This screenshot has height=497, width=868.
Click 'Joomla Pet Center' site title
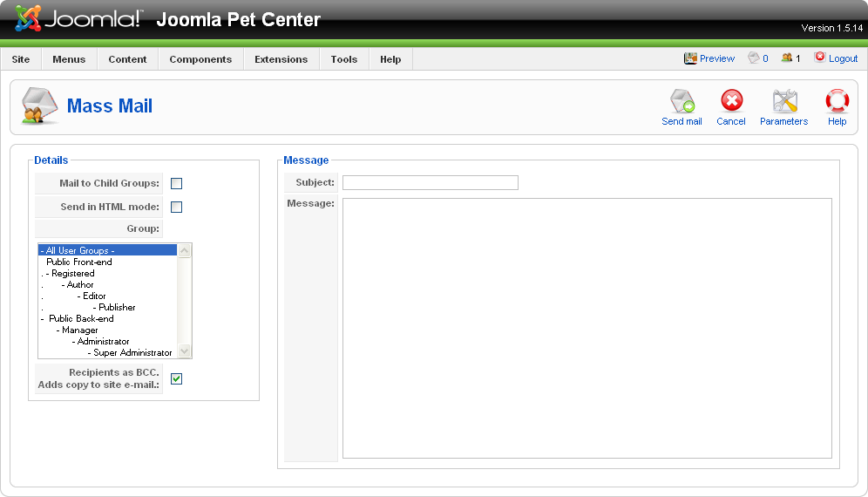pyautogui.click(x=238, y=19)
